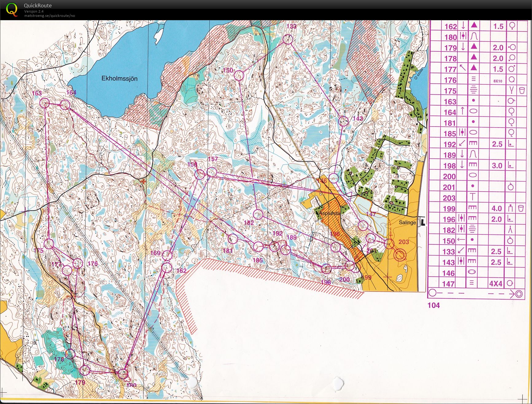This screenshot has height=404, width=532.
Task: Select control circle 157 on the map
Action: 212,172
